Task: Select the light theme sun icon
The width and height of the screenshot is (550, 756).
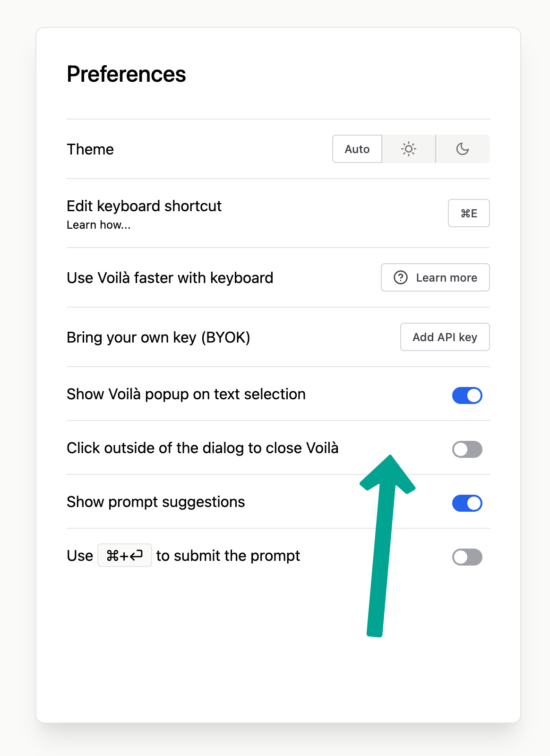Action: tap(409, 149)
